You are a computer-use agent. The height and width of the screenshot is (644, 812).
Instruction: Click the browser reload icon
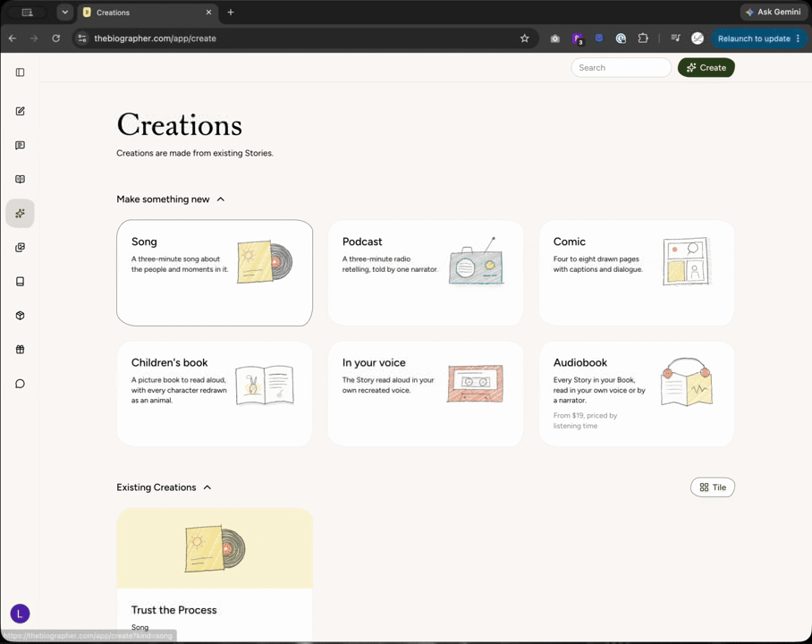56,38
